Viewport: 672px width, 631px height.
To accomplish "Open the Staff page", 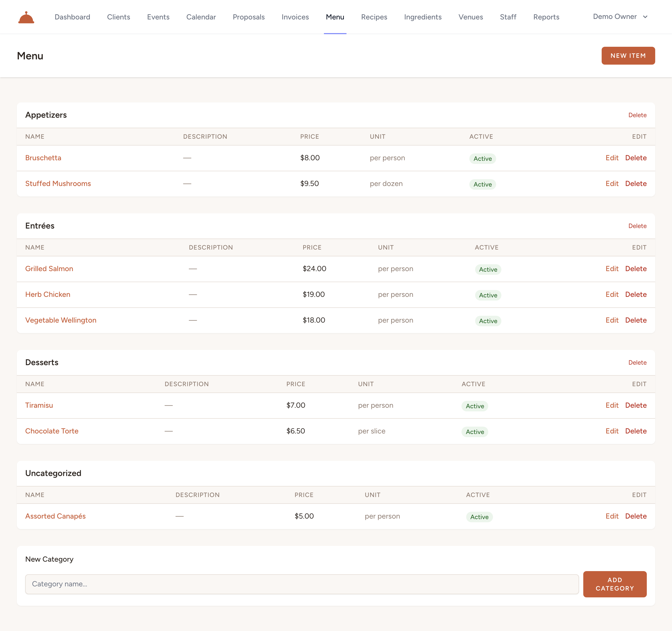I will pyautogui.click(x=508, y=17).
